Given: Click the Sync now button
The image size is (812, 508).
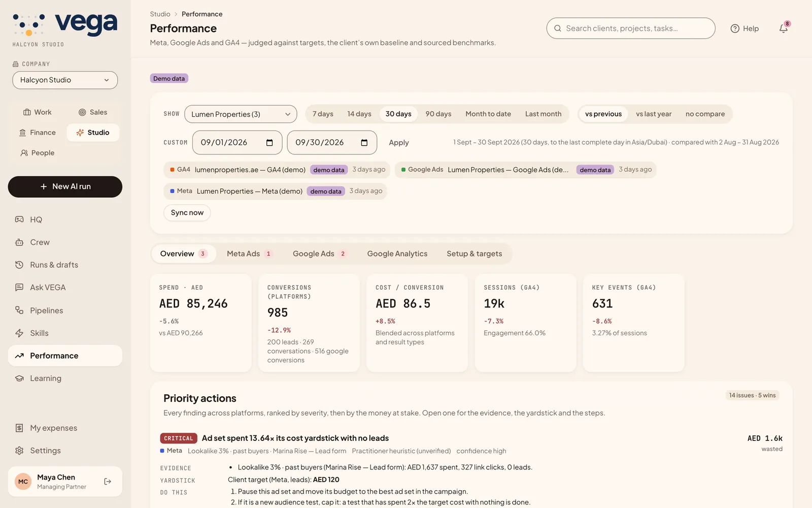Looking at the screenshot, I should tap(187, 213).
